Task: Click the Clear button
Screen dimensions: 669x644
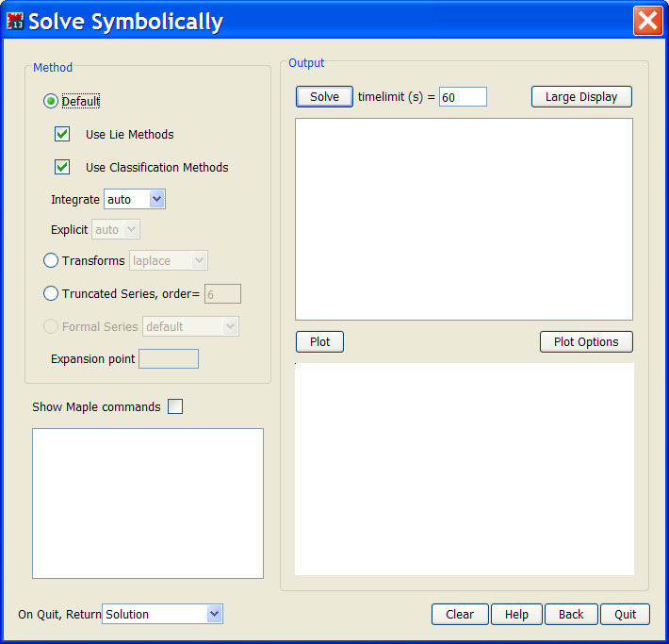Action: (460, 614)
